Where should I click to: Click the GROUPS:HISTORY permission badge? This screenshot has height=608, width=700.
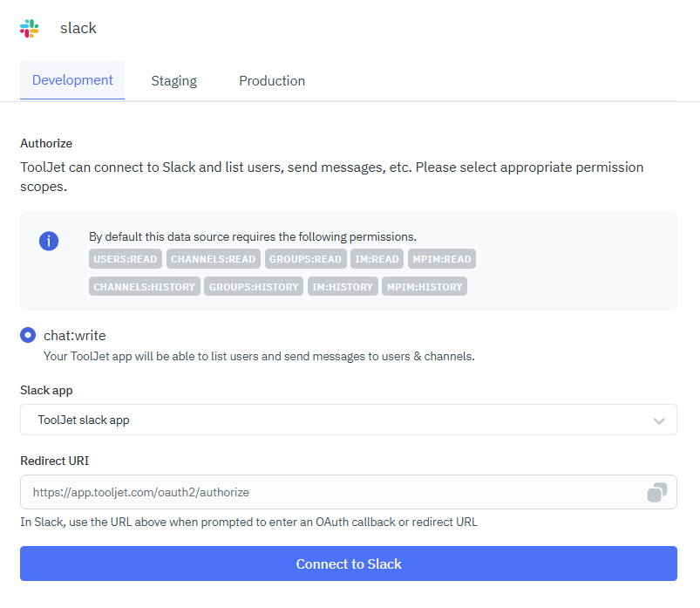pos(253,286)
